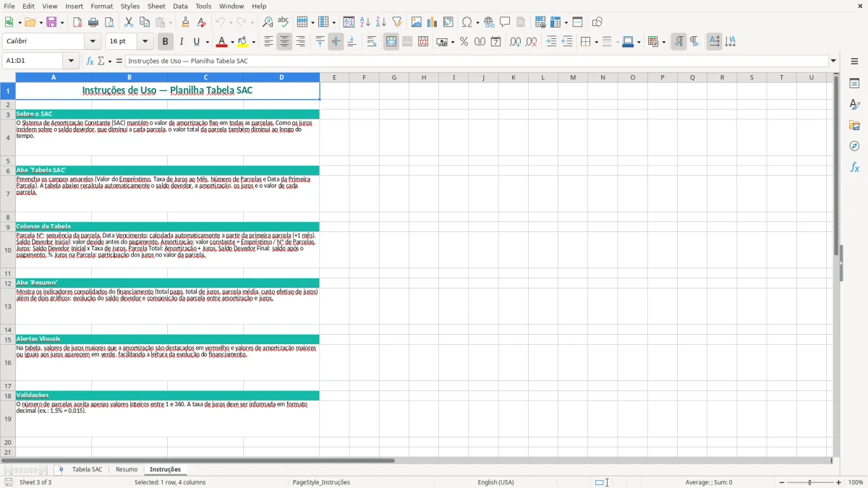Open the Calibri font name dropdown
The height and width of the screenshot is (488, 868).
pyautogui.click(x=92, y=42)
